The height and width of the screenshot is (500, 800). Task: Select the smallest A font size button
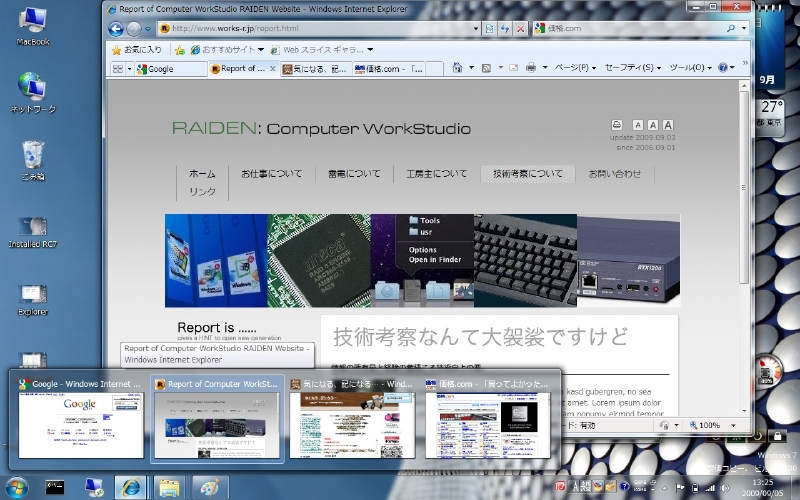[638, 124]
